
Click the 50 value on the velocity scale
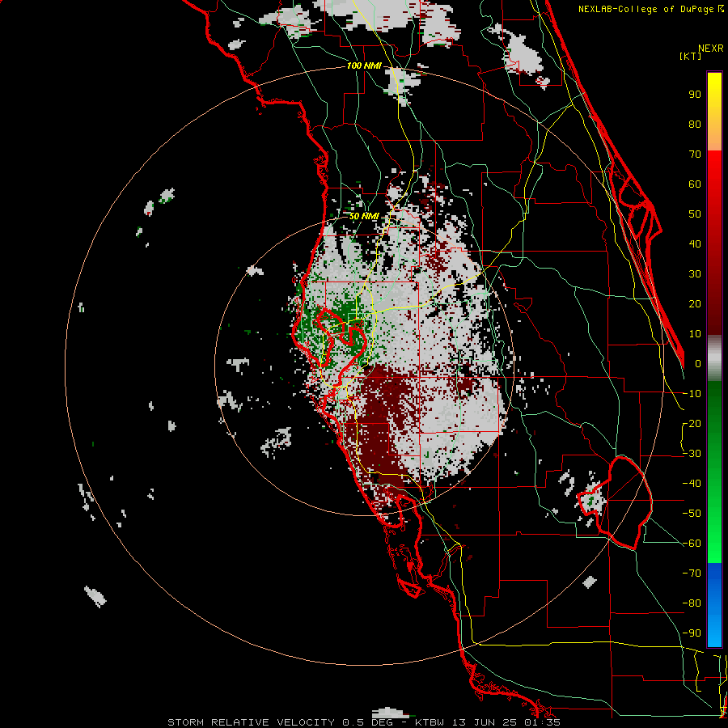click(x=695, y=214)
